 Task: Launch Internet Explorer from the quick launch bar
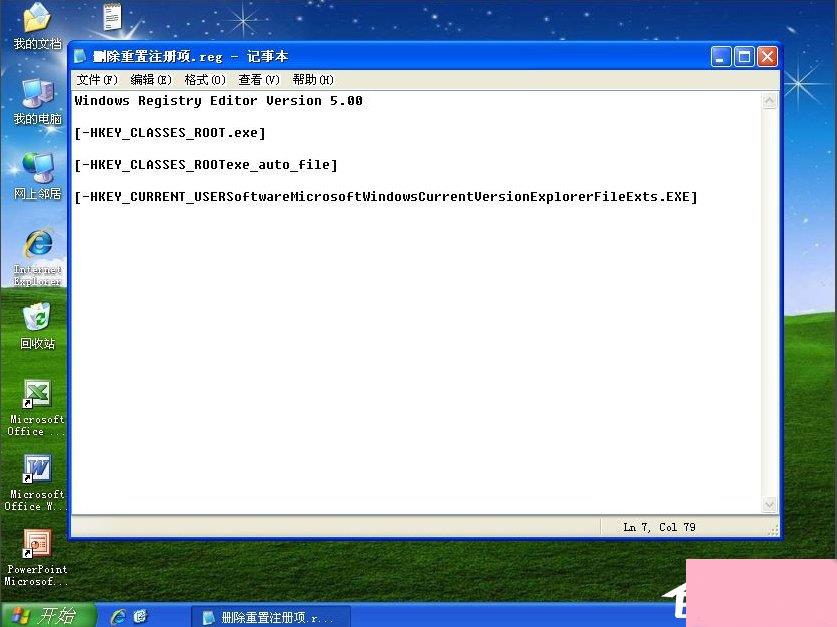(118, 617)
